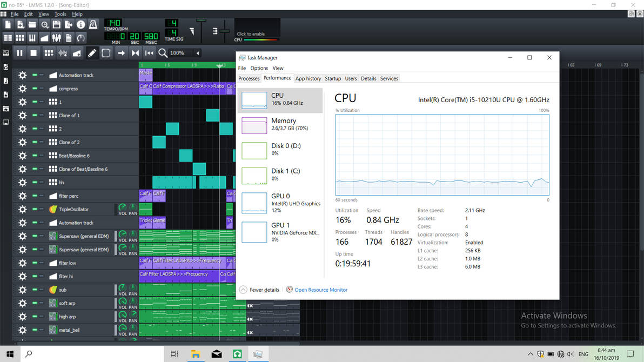Select GPU 1 NVIDIA GeForce in the performance list
The height and width of the screenshot is (362, 644).
click(x=280, y=232)
